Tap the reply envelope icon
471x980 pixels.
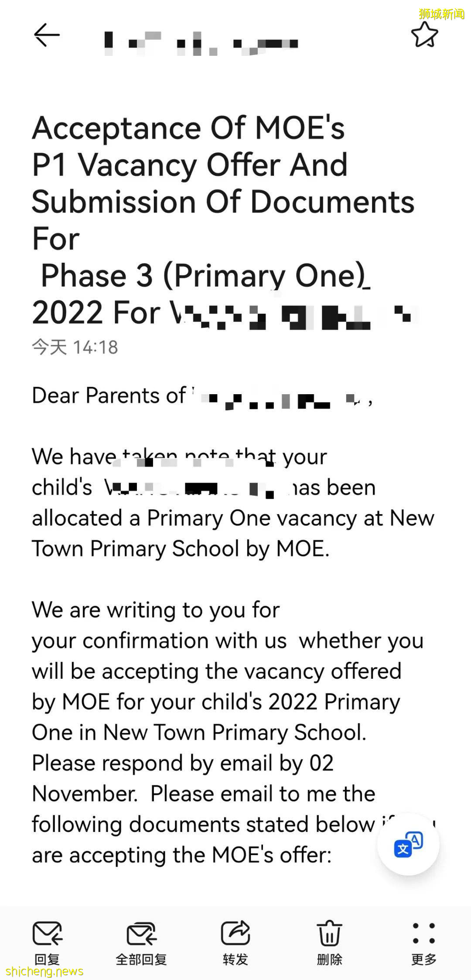[47, 932]
